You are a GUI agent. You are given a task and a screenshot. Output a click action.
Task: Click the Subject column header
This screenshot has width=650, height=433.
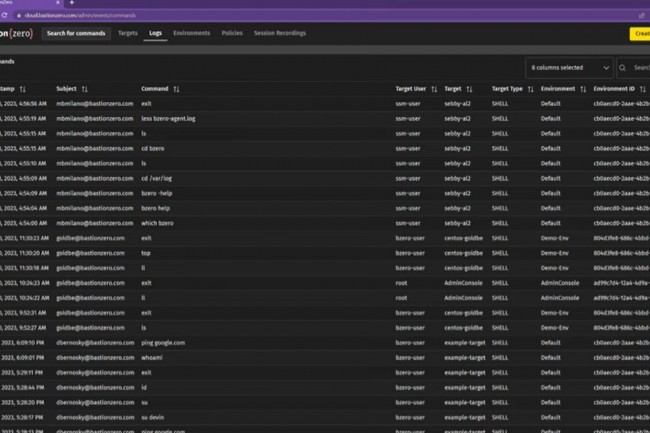tap(66, 89)
